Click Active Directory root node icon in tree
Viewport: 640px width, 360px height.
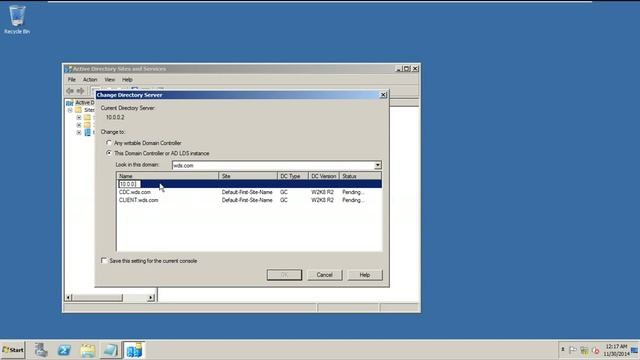[70, 103]
